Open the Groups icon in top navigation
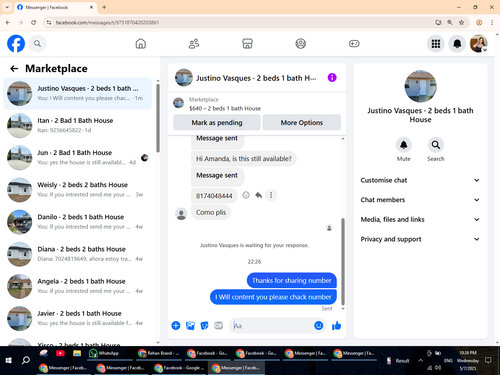Screen dimensions: 500x375 301,44
